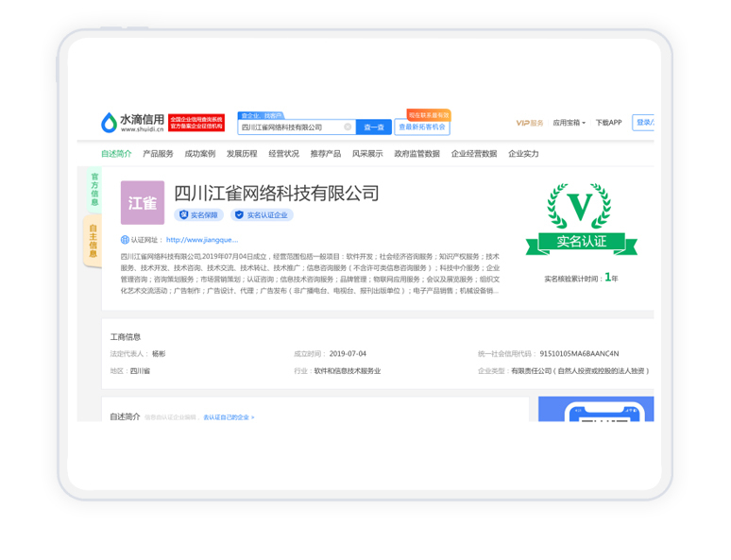This screenshot has width=731, height=560.
Task: Click into the company name search field
Action: 288,127
